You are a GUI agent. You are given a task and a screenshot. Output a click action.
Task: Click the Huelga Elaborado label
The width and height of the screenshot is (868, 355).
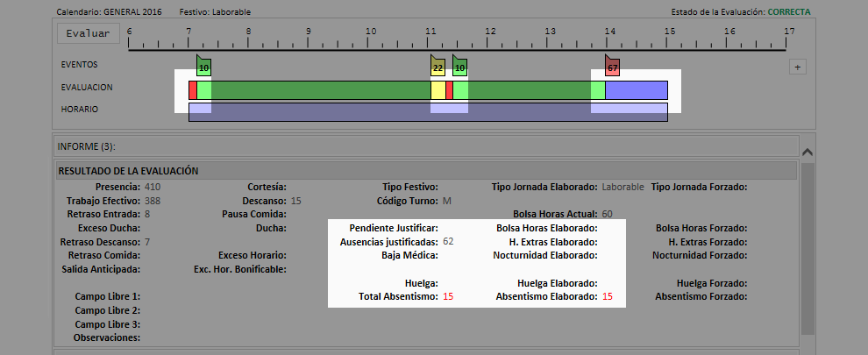coord(558,282)
